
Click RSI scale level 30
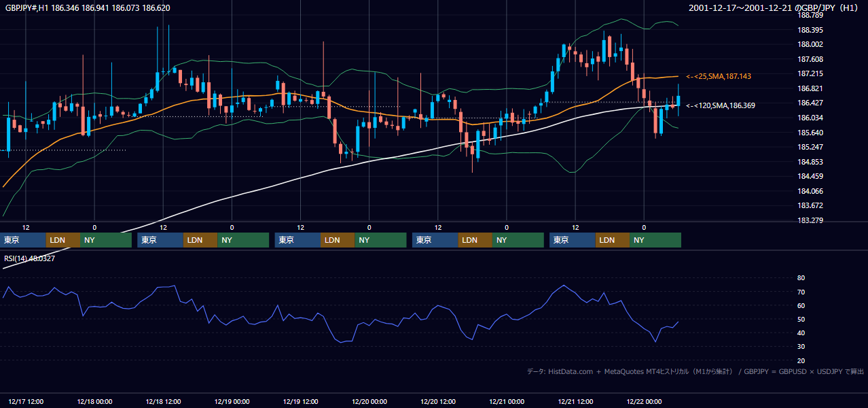(x=801, y=347)
